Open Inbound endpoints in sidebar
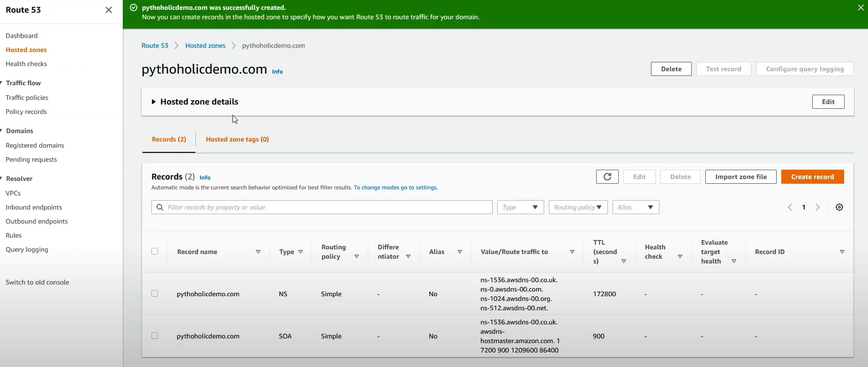 [x=34, y=207]
